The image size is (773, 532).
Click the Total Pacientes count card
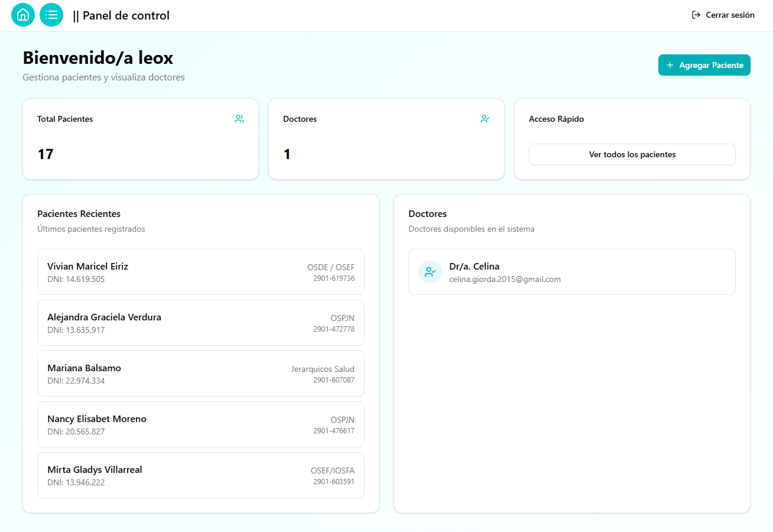(140, 139)
